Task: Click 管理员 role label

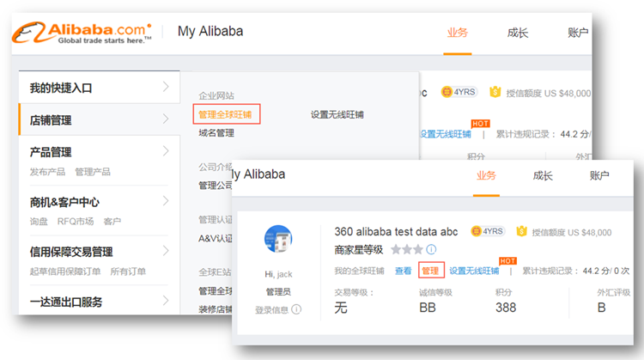Action: (278, 292)
